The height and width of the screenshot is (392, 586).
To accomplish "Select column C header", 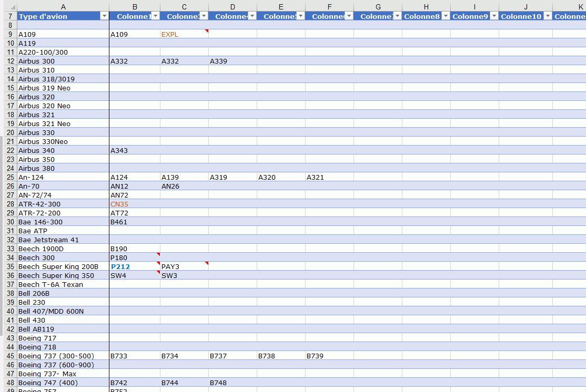I will tap(184, 7).
